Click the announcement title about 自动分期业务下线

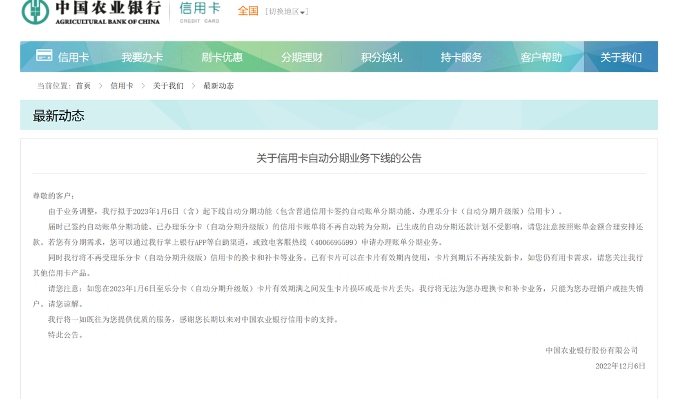coord(339,157)
